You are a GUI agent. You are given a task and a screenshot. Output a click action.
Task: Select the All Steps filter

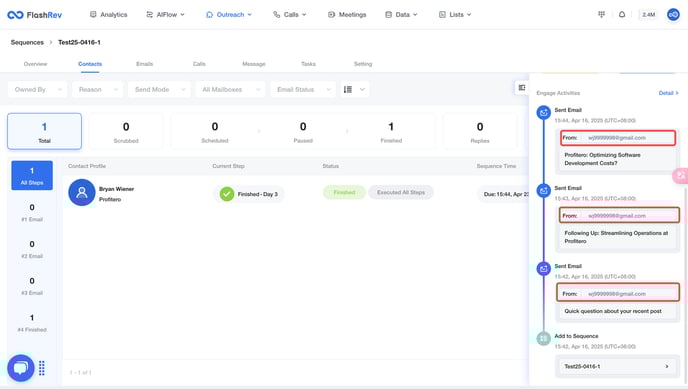[x=32, y=175]
